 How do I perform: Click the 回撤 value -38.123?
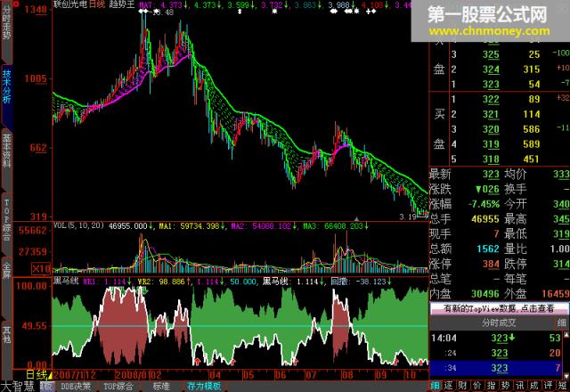coord(371,282)
